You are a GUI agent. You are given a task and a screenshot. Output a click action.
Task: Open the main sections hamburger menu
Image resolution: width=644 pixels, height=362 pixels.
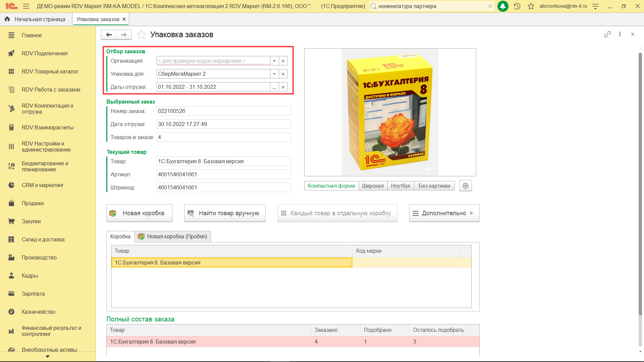26,6
